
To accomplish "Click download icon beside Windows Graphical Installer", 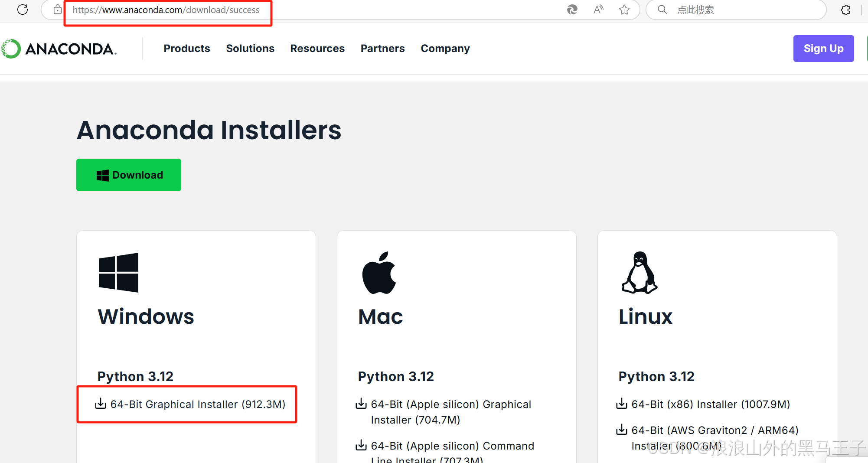I will [101, 404].
